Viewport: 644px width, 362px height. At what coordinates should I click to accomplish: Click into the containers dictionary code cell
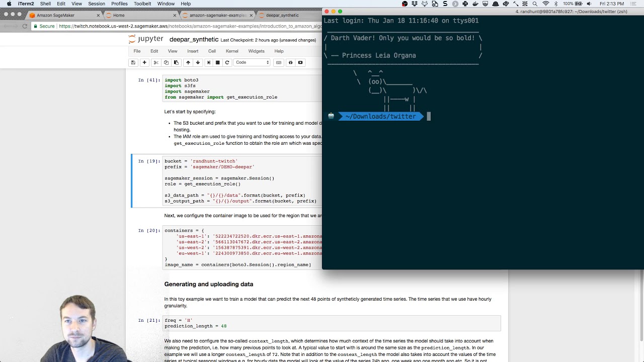pos(242,247)
